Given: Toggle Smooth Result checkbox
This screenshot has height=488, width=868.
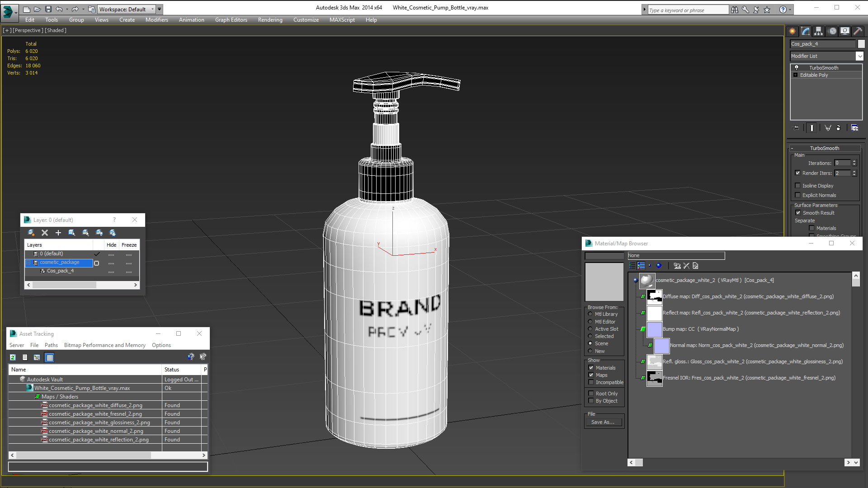Looking at the screenshot, I should tap(798, 212).
